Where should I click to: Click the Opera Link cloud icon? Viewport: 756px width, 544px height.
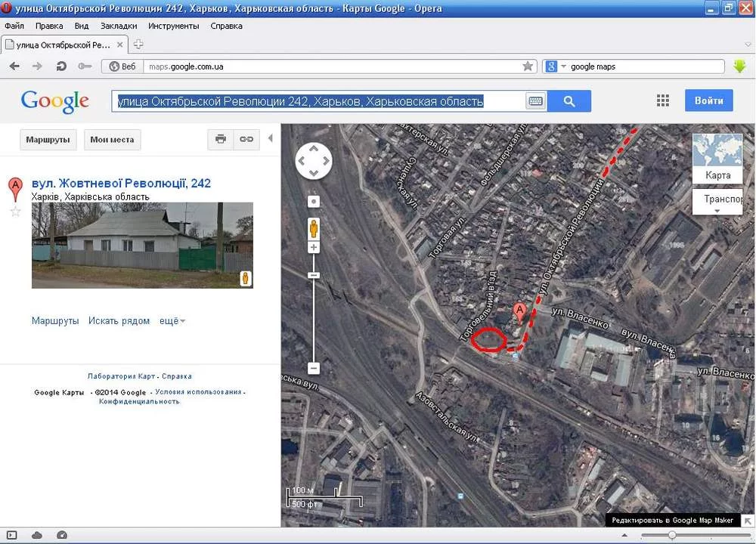pyautogui.click(x=36, y=536)
